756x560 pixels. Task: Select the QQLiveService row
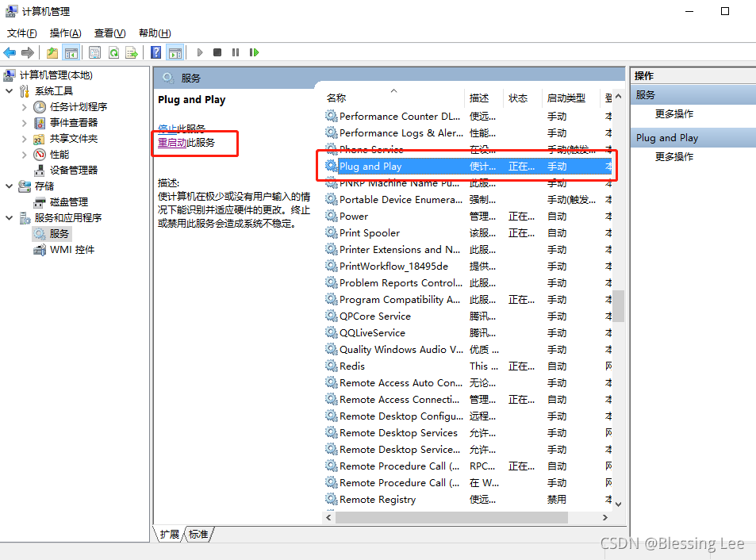pyautogui.click(x=468, y=332)
